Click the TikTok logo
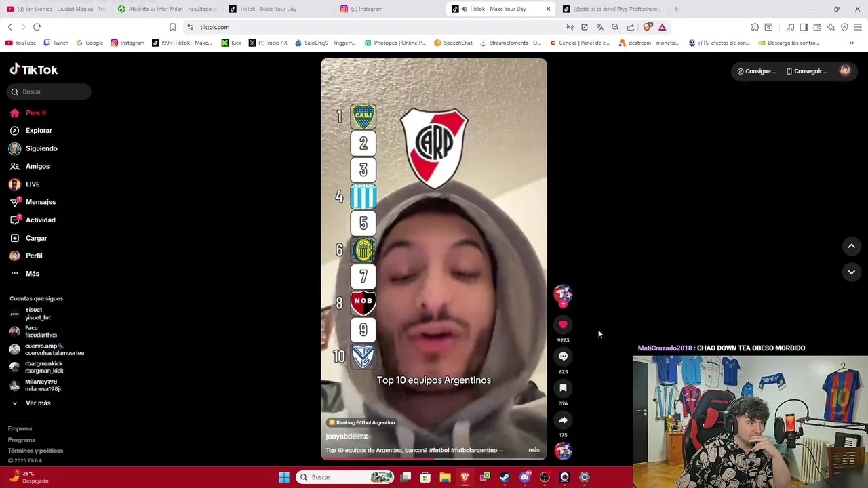Screen dimensions: 868x488 click(34, 69)
